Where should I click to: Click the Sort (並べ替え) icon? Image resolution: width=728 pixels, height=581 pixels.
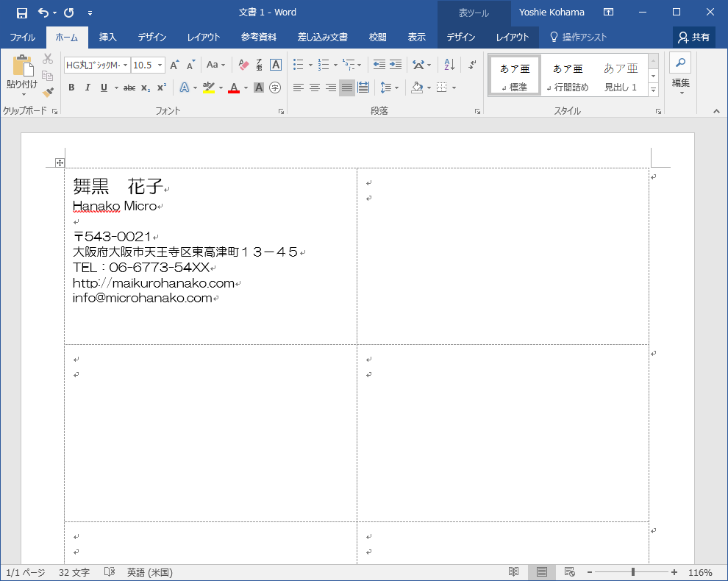(449, 65)
